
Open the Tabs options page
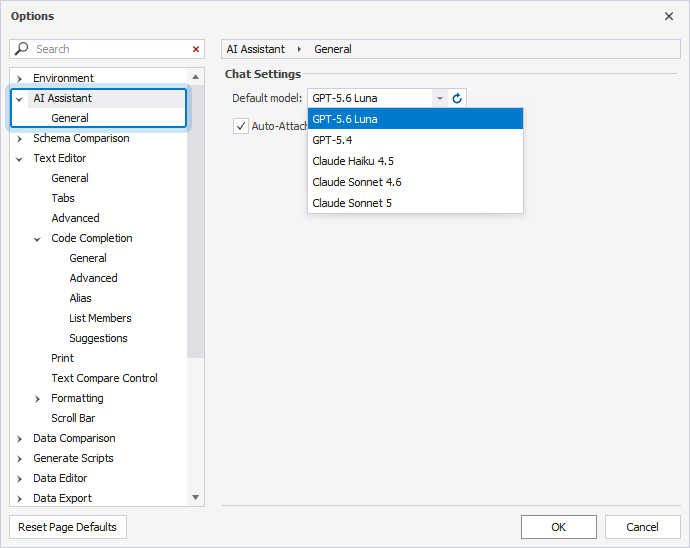[x=63, y=198]
